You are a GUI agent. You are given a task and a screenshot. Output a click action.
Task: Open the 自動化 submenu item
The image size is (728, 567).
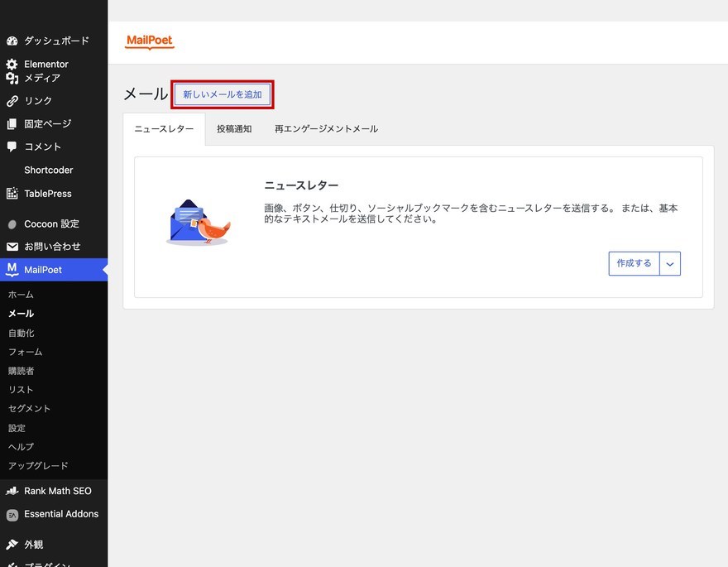21,333
